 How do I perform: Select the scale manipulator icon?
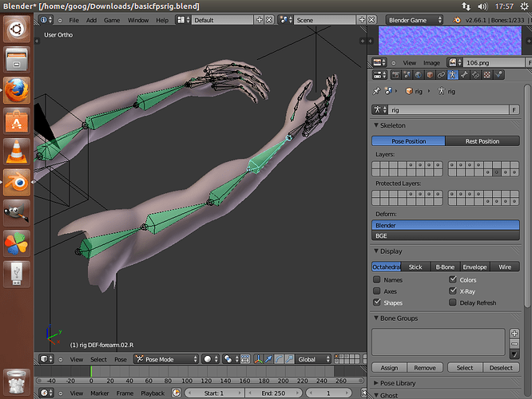point(289,359)
